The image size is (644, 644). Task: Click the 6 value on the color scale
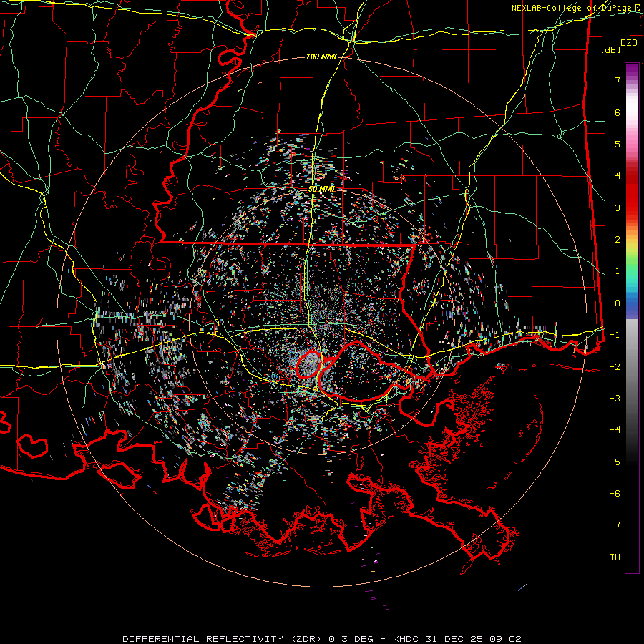pyautogui.click(x=618, y=112)
